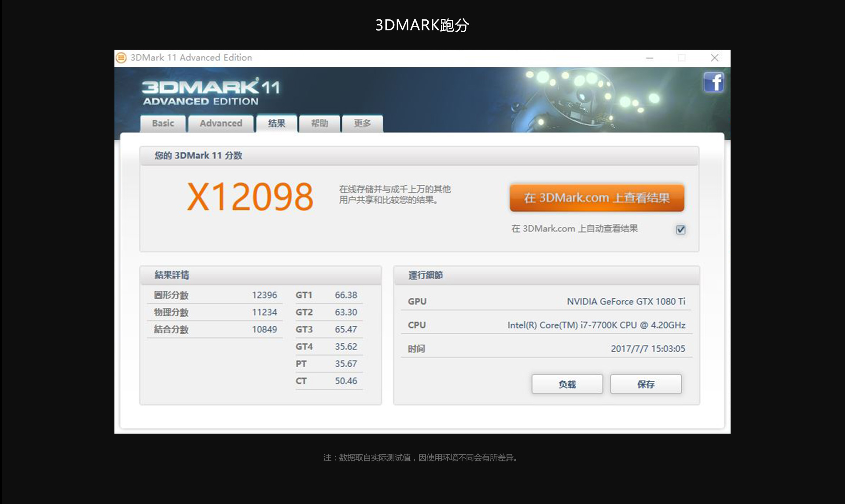Click the 結果詳情 panel header
The image size is (845, 504).
pos(261,275)
